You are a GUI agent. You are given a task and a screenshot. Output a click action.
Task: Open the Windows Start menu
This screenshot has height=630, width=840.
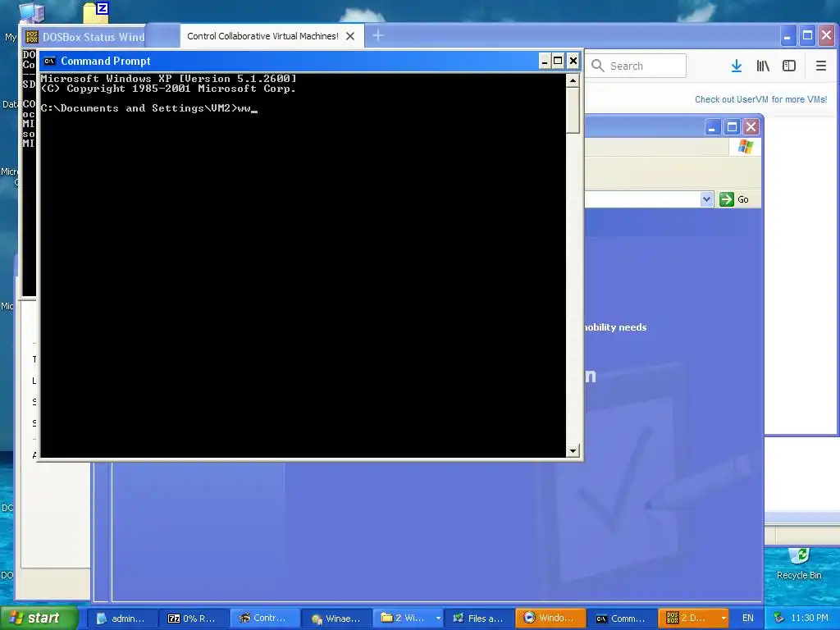(x=39, y=618)
